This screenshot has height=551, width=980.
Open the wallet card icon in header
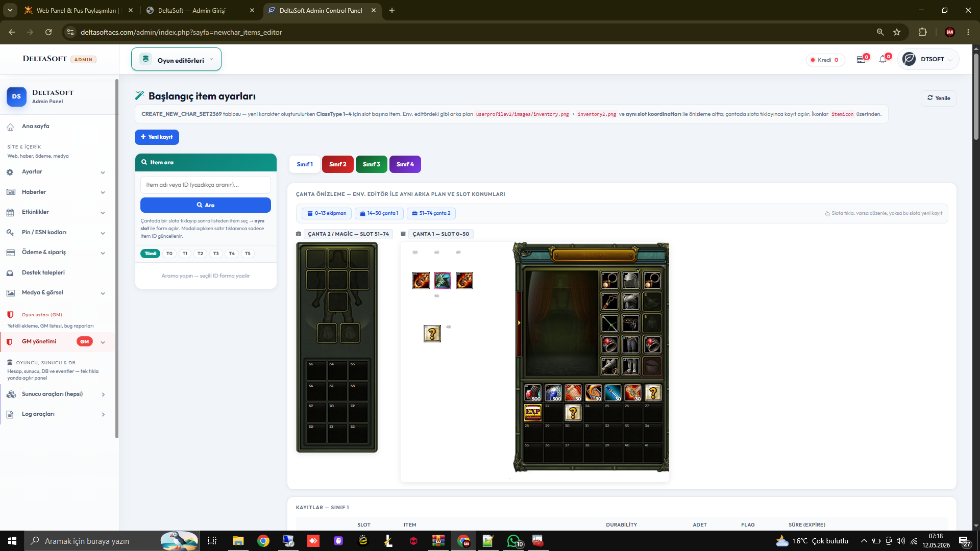click(x=861, y=60)
